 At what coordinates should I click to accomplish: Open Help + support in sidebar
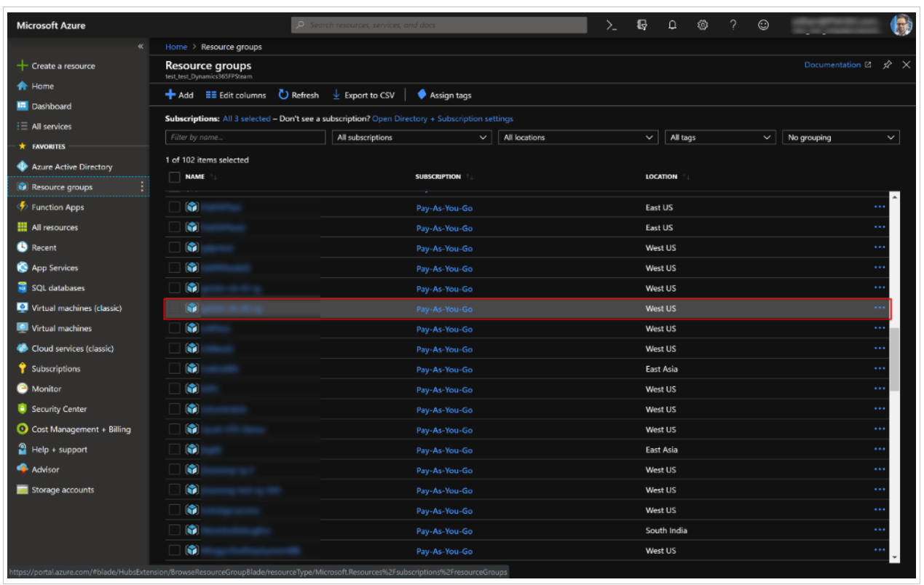59,450
